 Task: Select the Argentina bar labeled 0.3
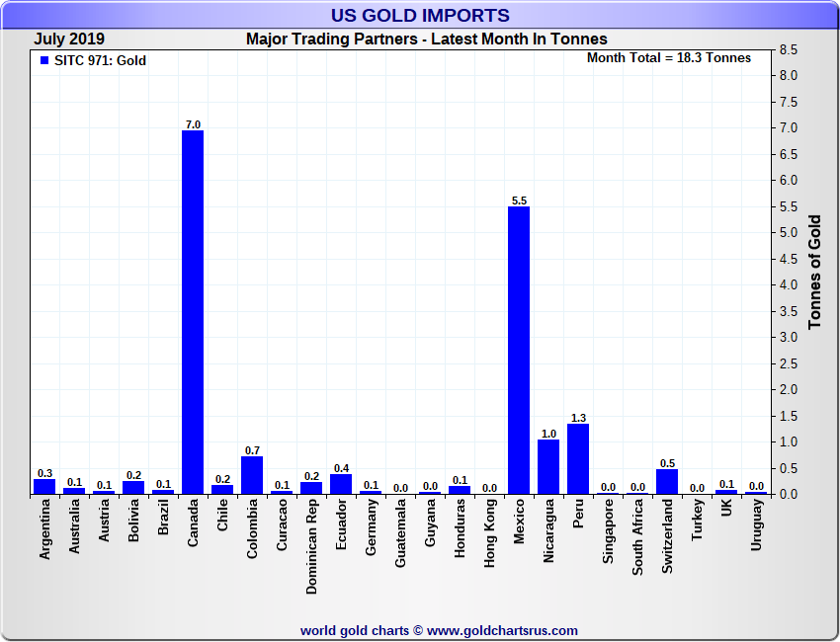click(44, 486)
